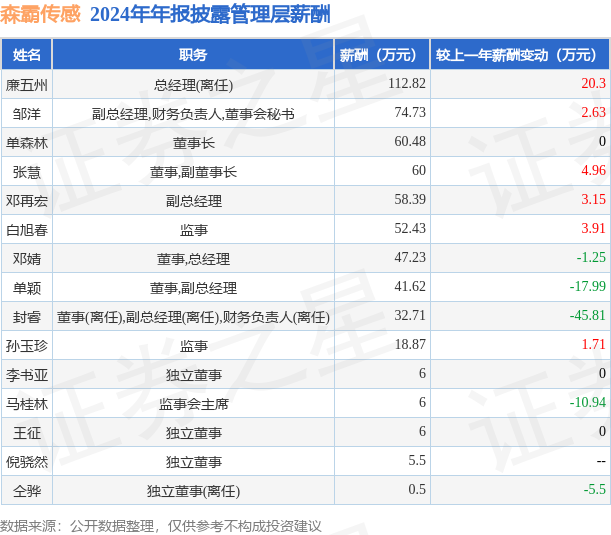Click the change value 3.15
The width and height of the screenshot is (611, 535).
point(593,199)
